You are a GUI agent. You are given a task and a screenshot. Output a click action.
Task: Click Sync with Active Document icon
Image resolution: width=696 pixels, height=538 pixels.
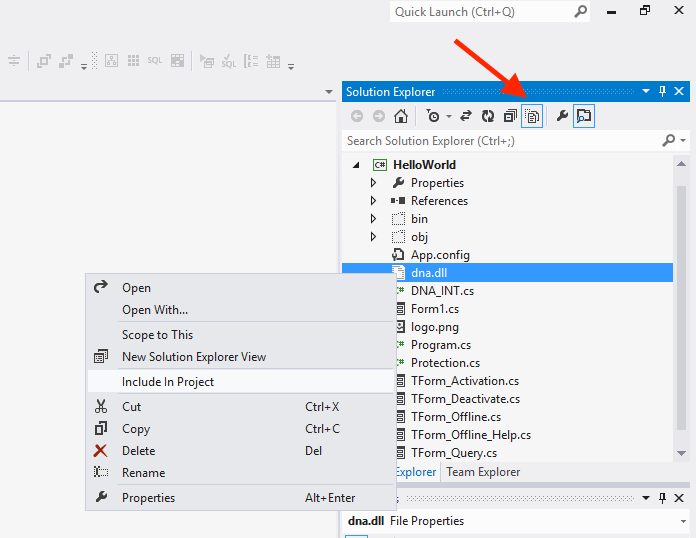click(x=466, y=116)
